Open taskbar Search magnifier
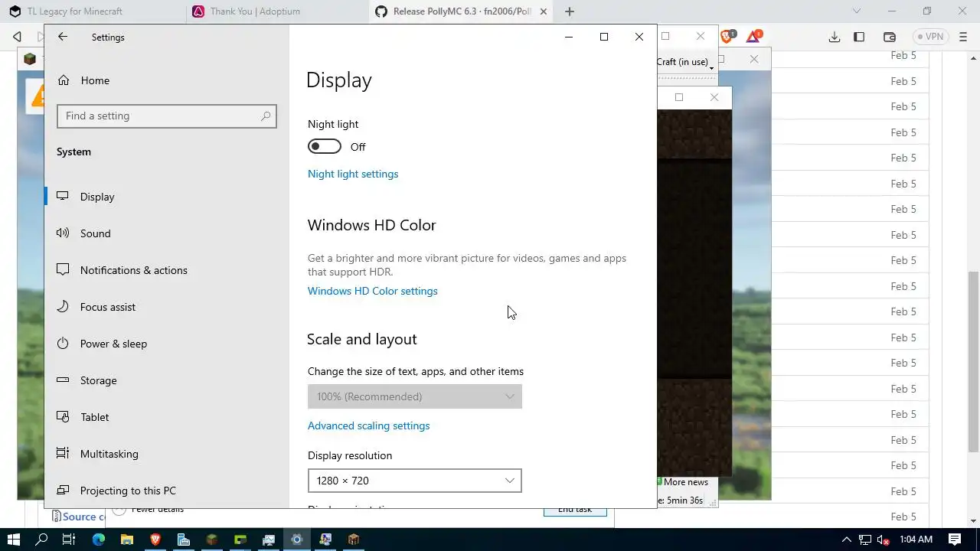This screenshot has width=980, height=551. point(42,540)
